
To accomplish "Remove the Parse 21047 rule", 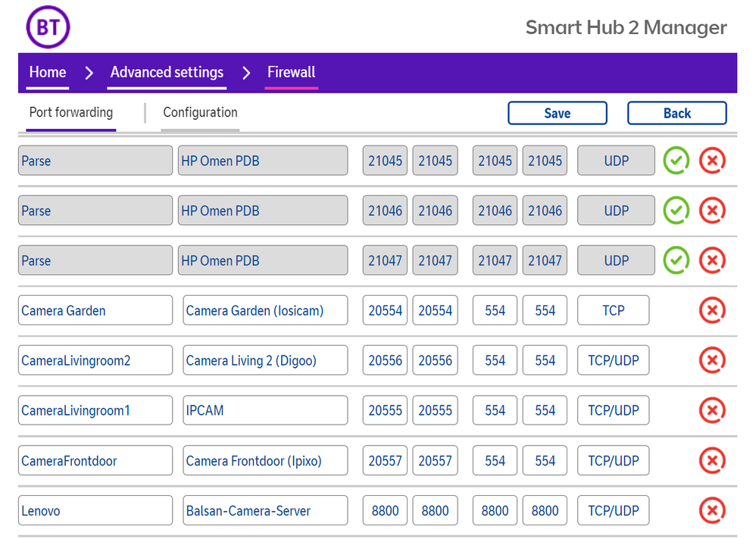I will pos(711,261).
